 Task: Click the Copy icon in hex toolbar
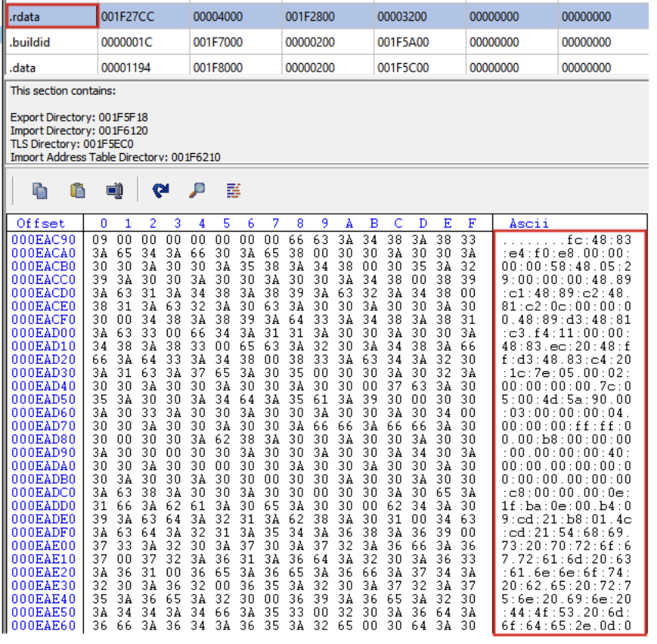point(40,191)
